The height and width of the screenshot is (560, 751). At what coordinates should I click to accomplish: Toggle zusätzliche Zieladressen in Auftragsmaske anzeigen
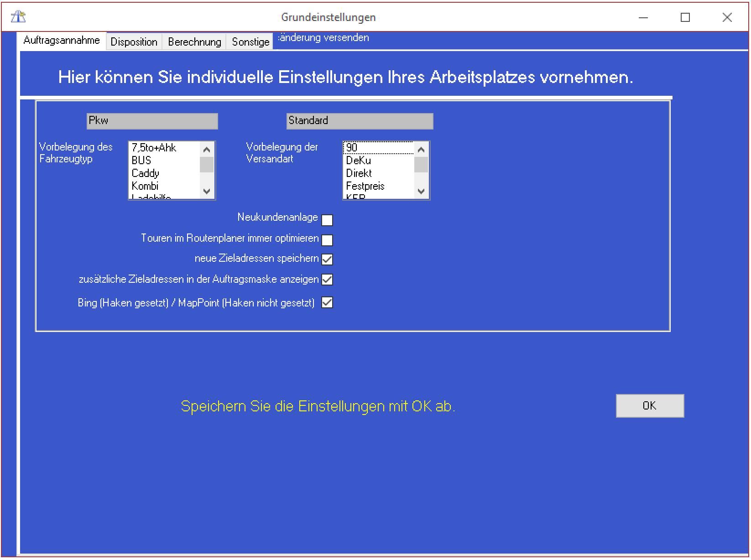point(327,280)
